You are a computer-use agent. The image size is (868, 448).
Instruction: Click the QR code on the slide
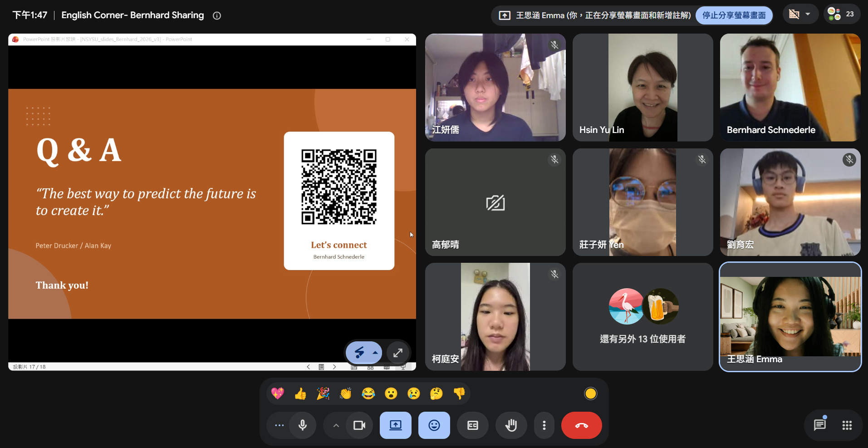339,187
